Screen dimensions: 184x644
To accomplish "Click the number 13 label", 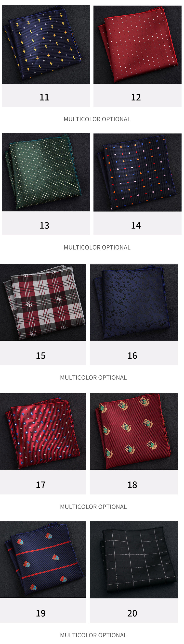I will point(44,226).
